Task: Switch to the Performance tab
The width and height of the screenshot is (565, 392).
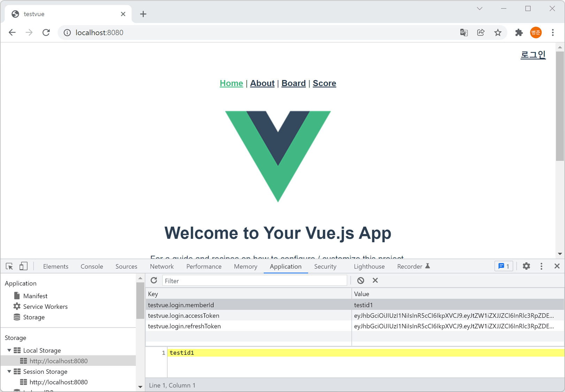Action: [x=204, y=267]
